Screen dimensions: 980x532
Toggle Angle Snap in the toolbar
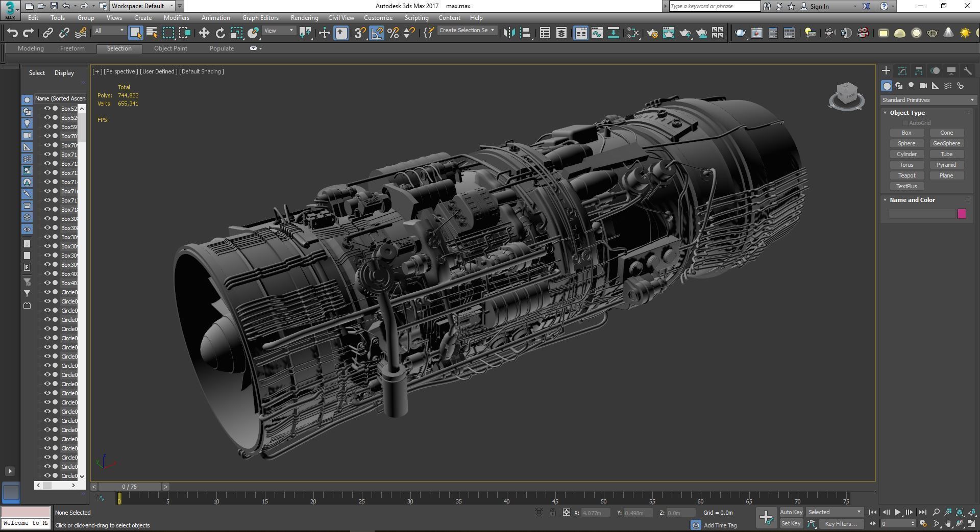377,33
